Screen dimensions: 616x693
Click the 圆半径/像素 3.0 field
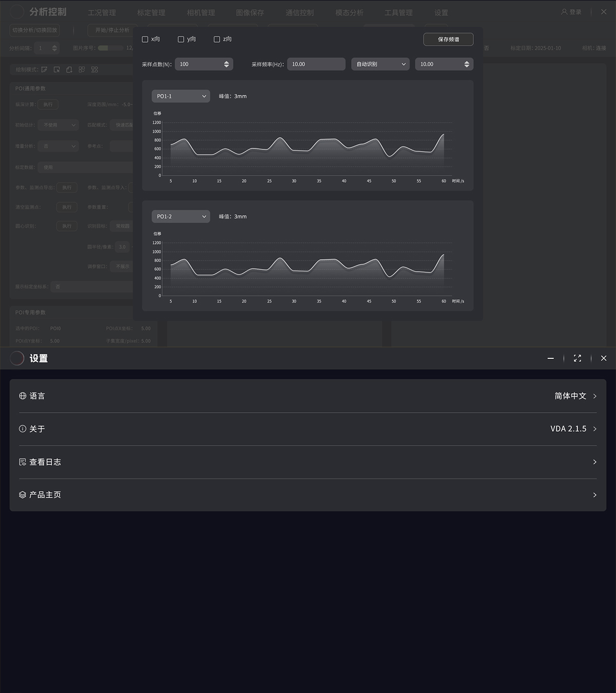click(123, 247)
